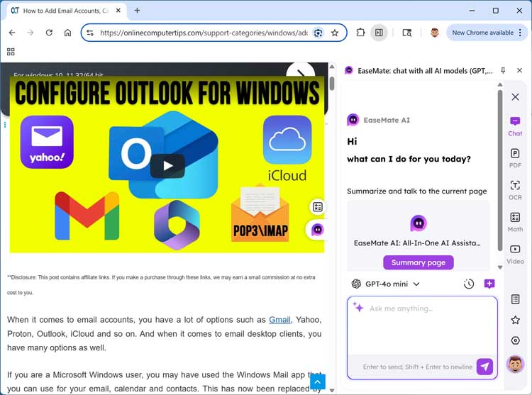
Task: Open chat history clock icon
Action: [469, 284]
